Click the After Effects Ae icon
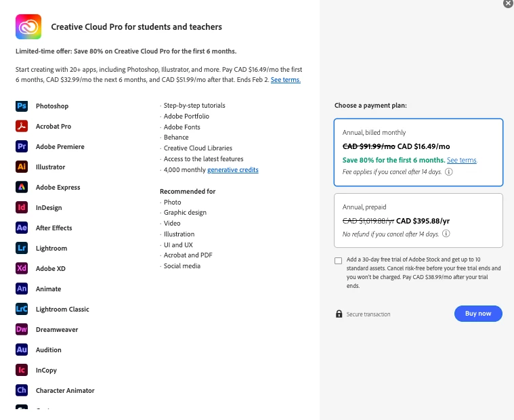The height and width of the screenshot is (420, 514). point(22,228)
